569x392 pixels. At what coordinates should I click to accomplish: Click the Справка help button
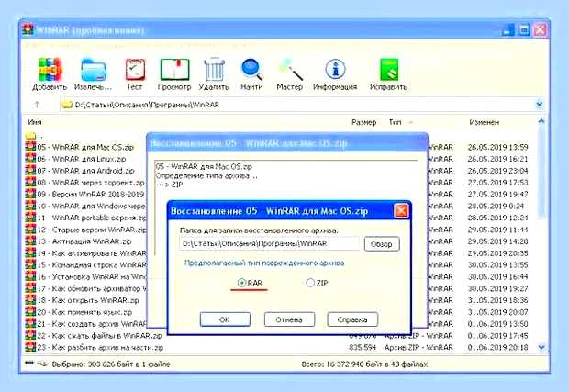(352, 319)
